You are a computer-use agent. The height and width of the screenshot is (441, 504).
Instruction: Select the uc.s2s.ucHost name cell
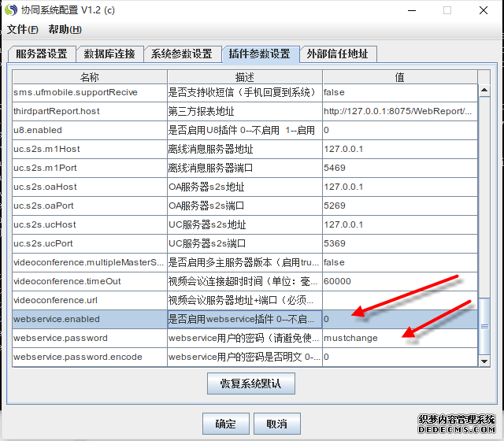click(x=90, y=225)
